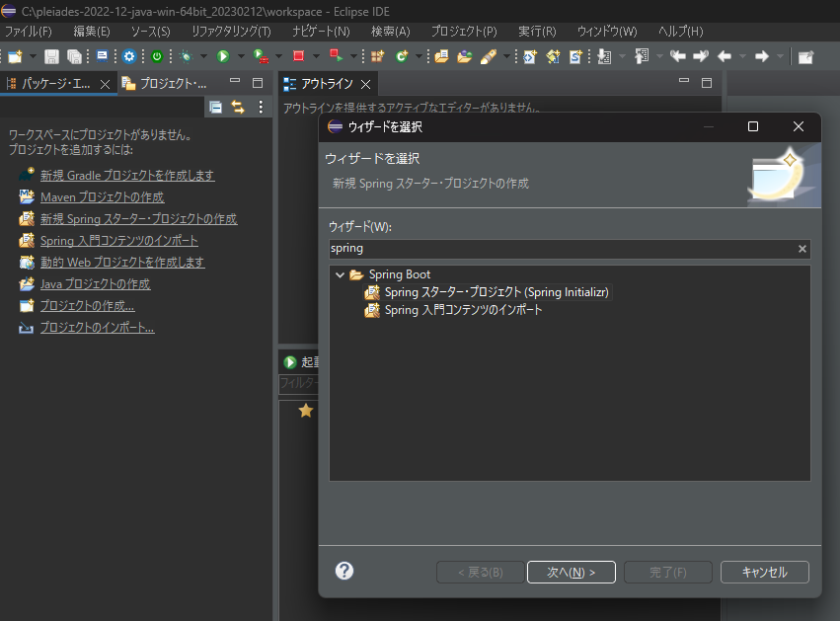The width and height of the screenshot is (840, 621).
Task: Launch the Run toolbar icon
Action: (224, 56)
